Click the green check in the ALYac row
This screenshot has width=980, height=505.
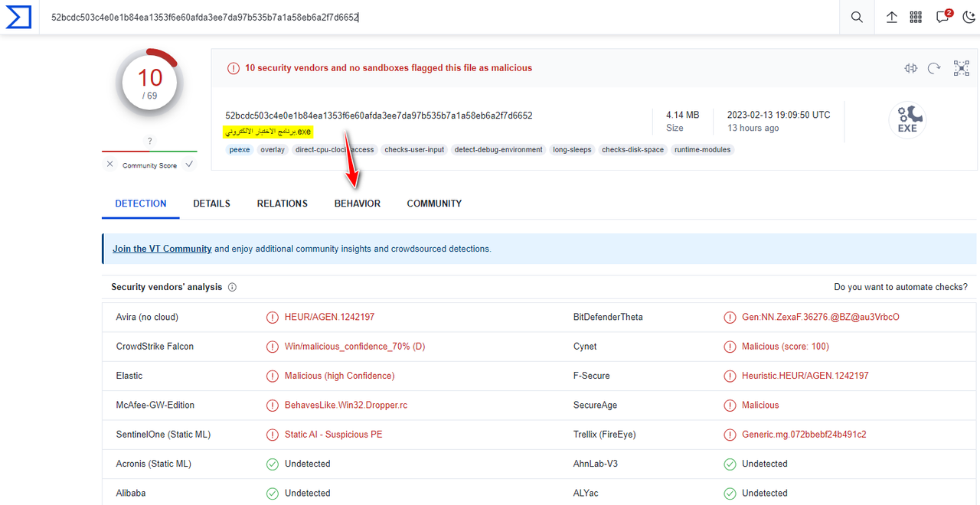(x=729, y=494)
